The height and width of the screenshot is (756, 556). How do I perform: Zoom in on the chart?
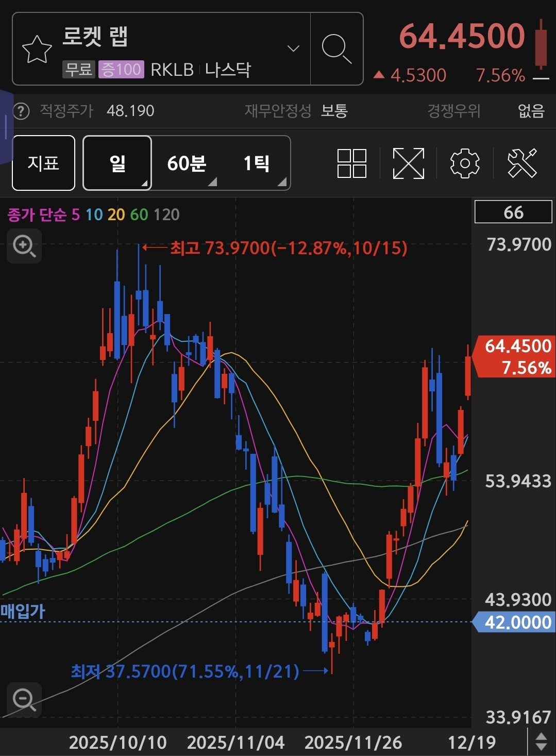click(x=24, y=246)
